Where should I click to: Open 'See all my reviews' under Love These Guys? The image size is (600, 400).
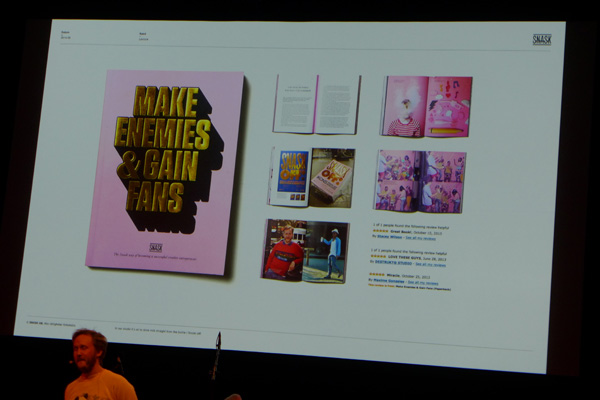[430, 264]
